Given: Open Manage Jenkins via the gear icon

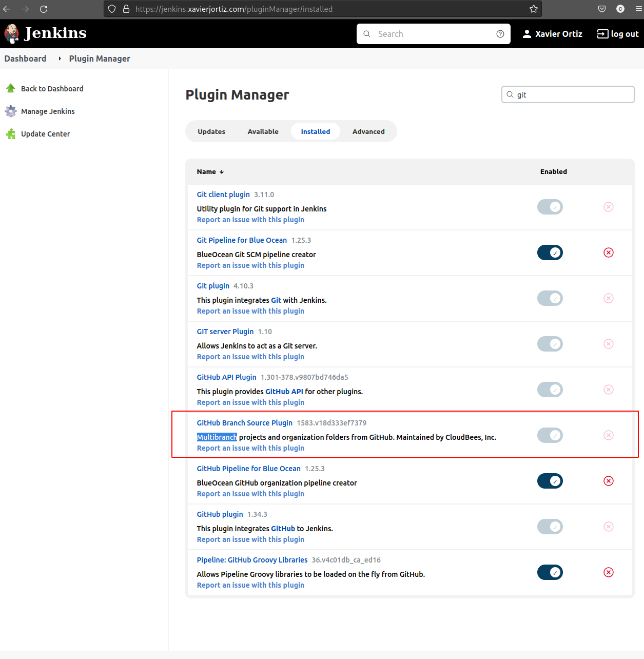Looking at the screenshot, I should point(11,111).
